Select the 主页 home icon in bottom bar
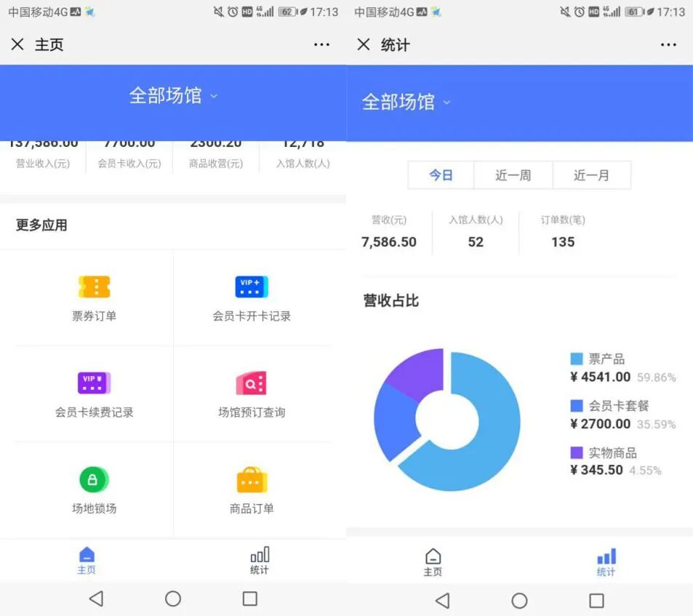The width and height of the screenshot is (693, 616). [87, 561]
